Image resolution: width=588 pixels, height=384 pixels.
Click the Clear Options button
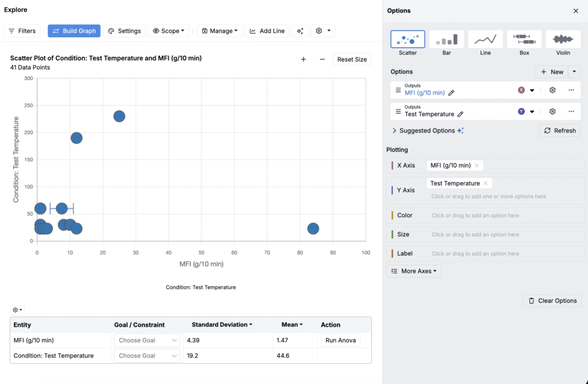[552, 301]
